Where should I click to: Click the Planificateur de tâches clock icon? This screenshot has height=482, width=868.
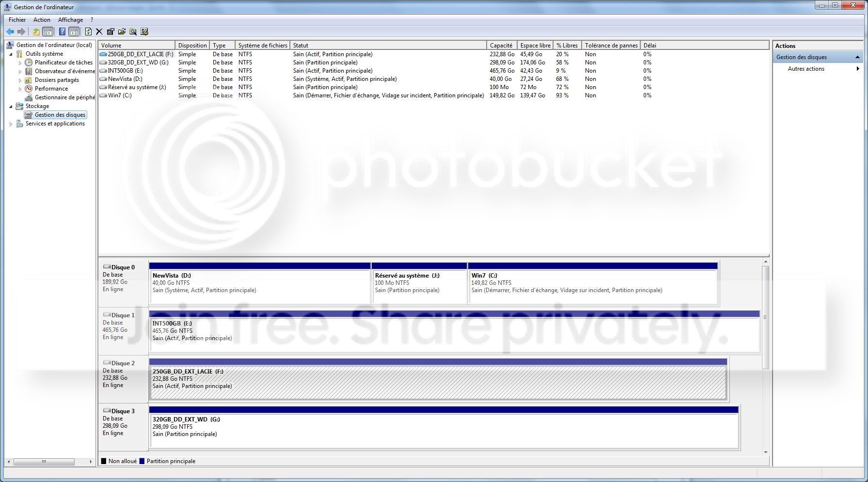29,62
